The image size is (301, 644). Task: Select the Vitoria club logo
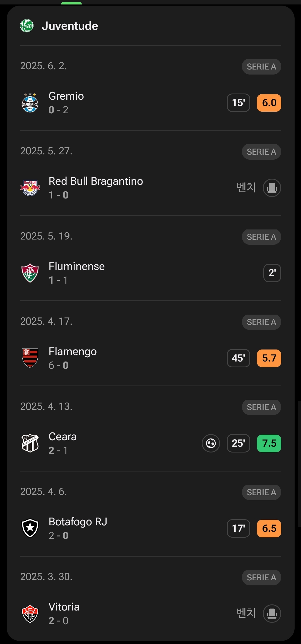[30, 614]
